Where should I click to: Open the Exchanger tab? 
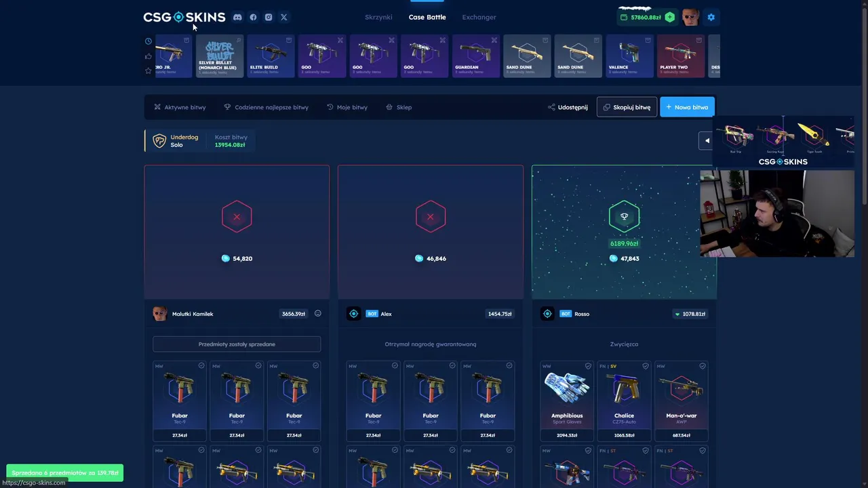coord(479,17)
